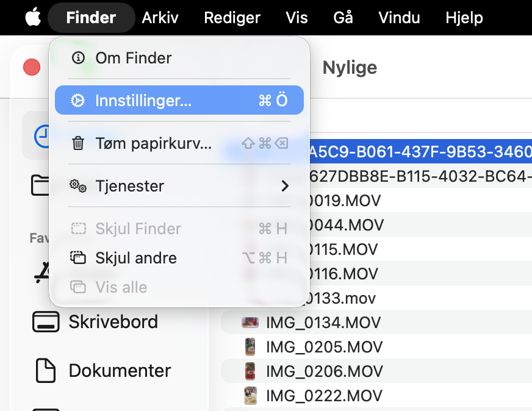Select the file ending 0115.MOV
The height and width of the screenshot is (411, 532).
tap(420, 249)
